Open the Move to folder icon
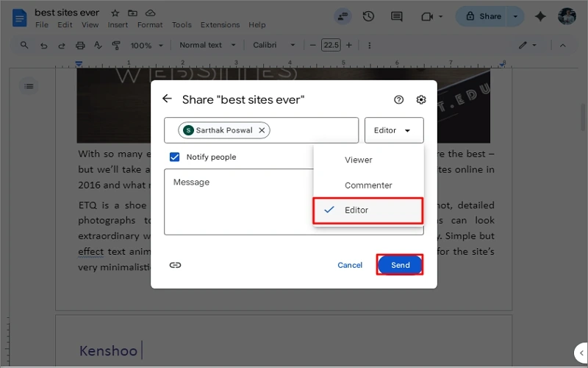588x368 pixels. [132, 13]
